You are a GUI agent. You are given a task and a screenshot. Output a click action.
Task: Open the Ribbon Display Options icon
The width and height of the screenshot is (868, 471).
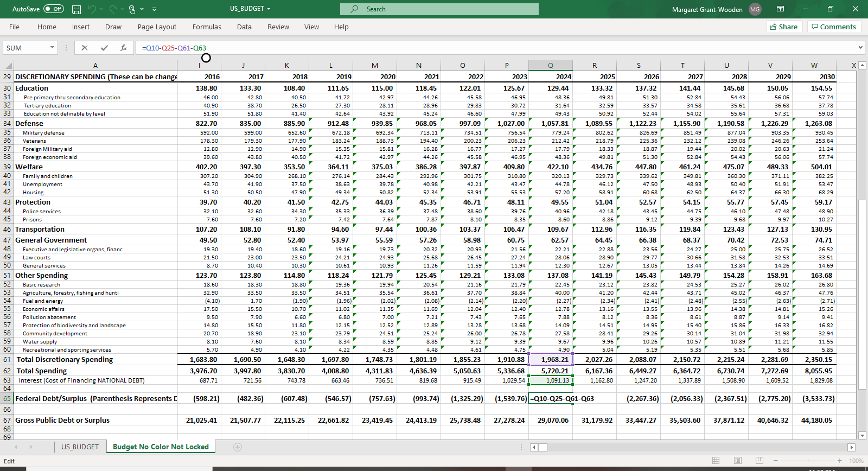pyautogui.click(x=780, y=9)
